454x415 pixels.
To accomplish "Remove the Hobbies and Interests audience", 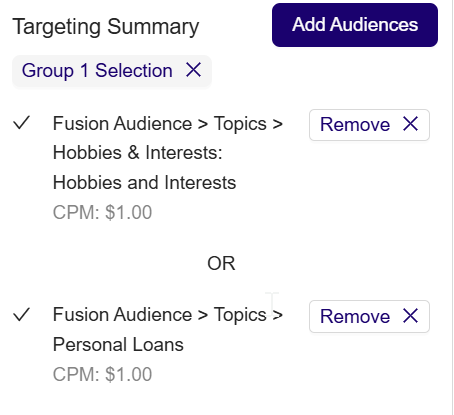I will click(x=369, y=125).
